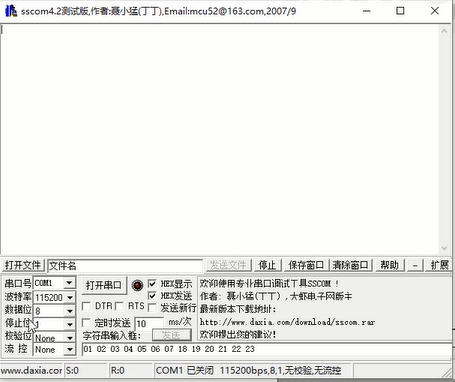Click the R:0 received counter in status bar
This screenshot has width=455, height=382.
pos(118,370)
